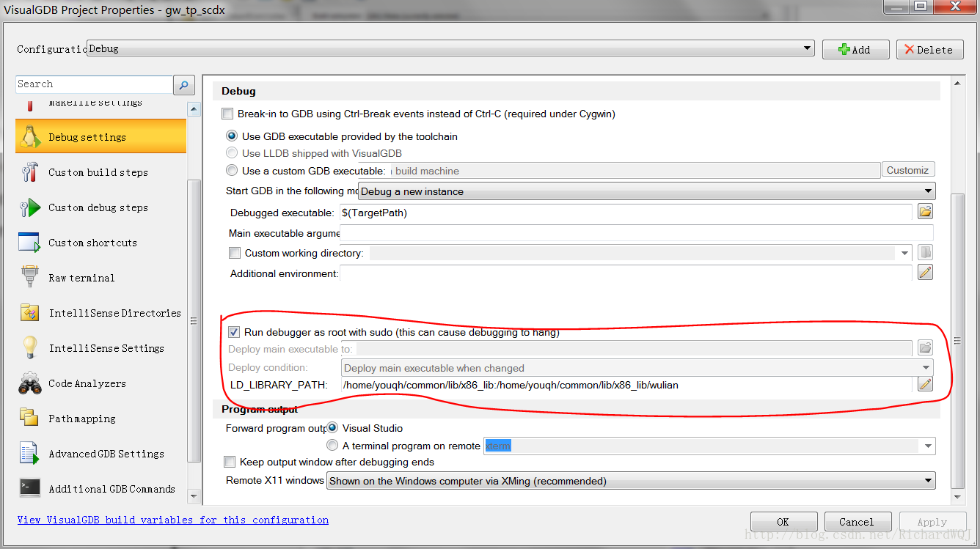
Task: Click the Additional GDB Commands console icon
Action: [29, 488]
